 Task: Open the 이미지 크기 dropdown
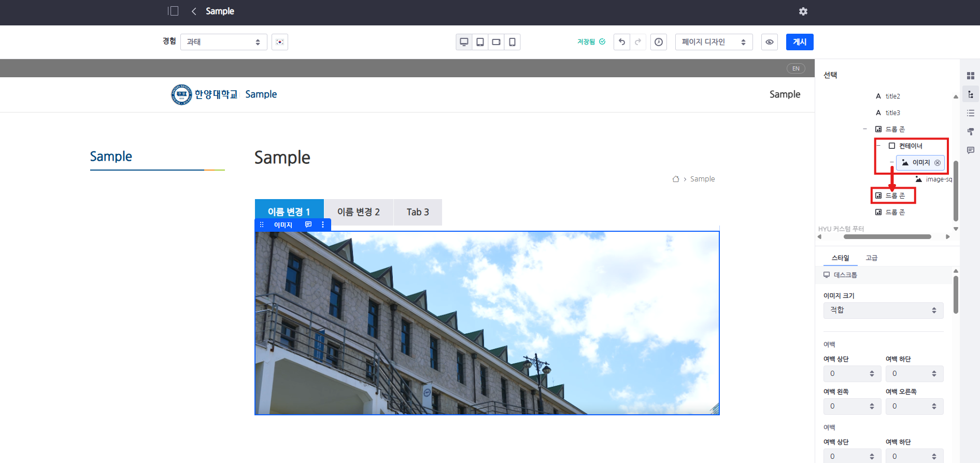(x=883, y=310)
